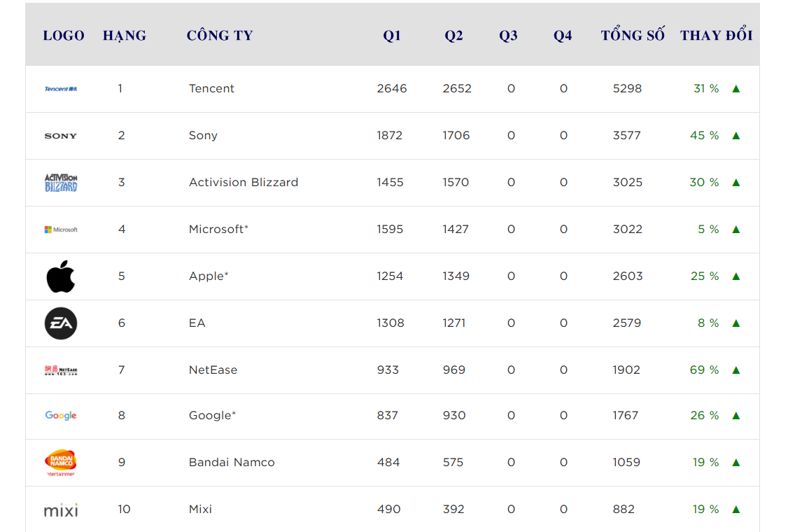809x532 pixels.
Task: Click the Tencent logo
Action: coord(61,89)
